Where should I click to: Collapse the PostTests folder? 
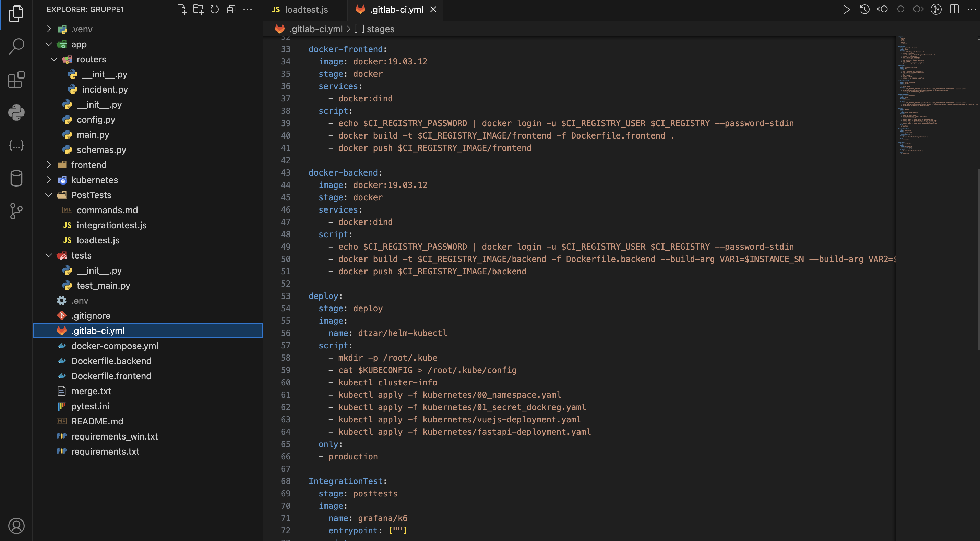coord(48,195)
